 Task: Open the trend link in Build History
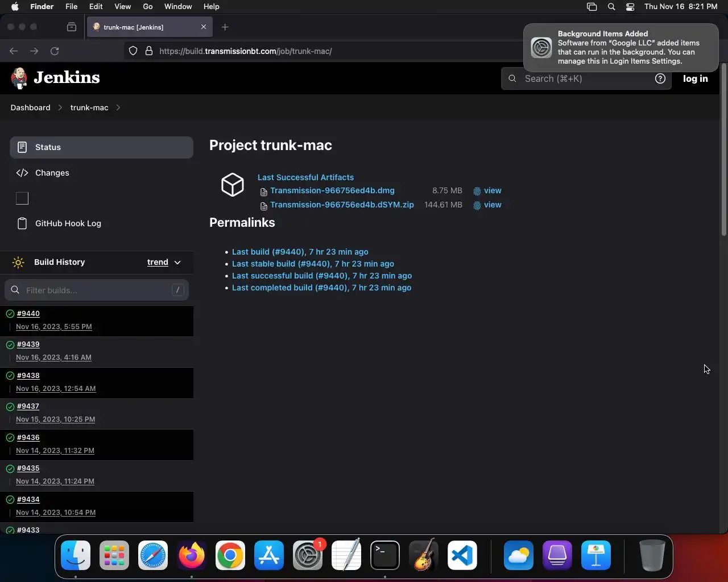(158, 262)
